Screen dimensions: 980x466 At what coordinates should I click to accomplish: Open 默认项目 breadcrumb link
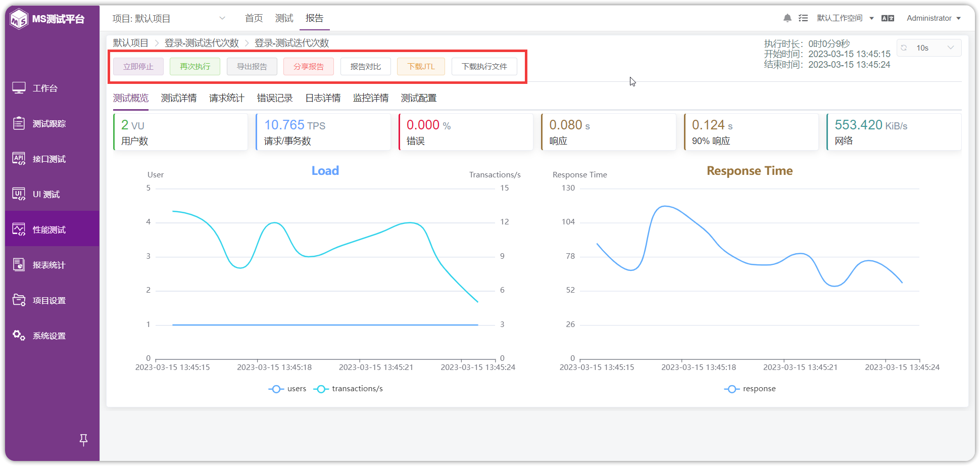point(131,43)
